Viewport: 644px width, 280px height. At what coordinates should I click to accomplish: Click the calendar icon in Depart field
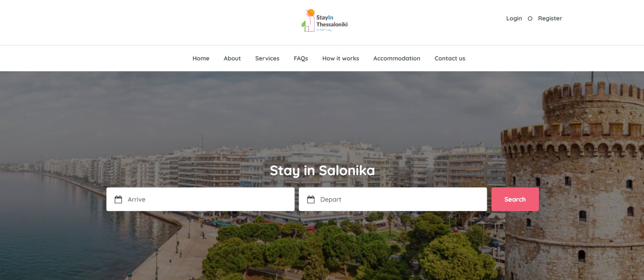click(x=311, y=199)
